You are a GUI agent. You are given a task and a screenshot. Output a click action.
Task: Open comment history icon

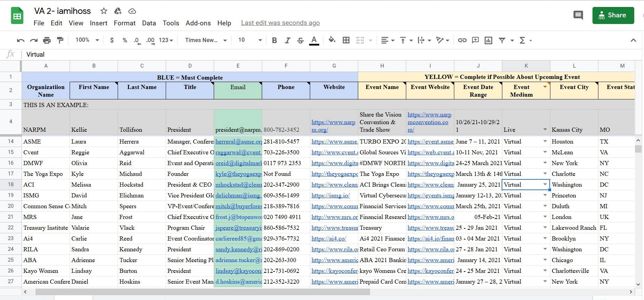click(578, 15)
